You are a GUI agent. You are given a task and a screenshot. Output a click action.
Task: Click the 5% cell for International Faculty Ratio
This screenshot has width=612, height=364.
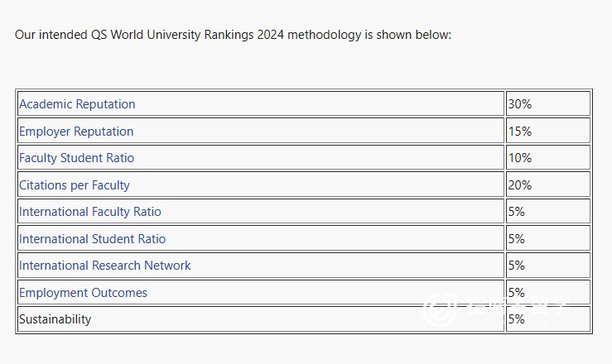coord(548,211)
